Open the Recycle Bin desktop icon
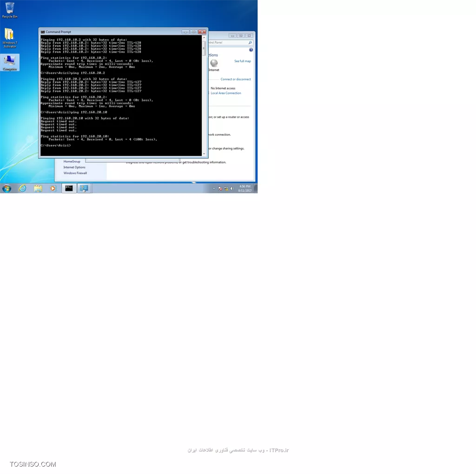Image resolution: width=476 pixels, height=474 pixels. click(10, 10)
